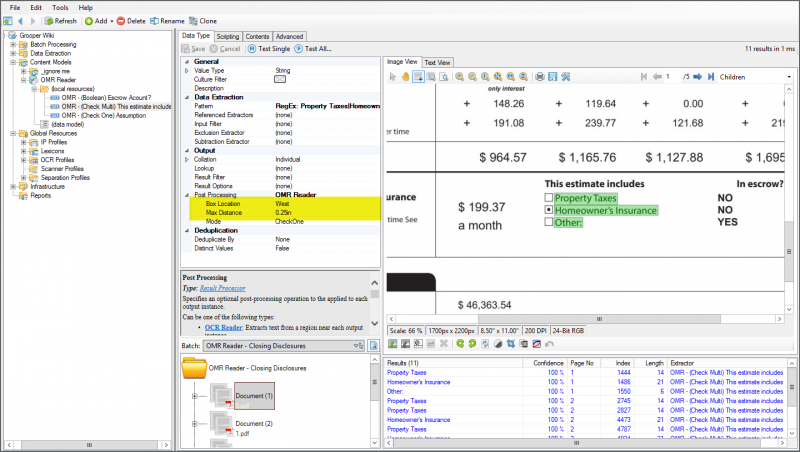Screen dimensions: 800x452
Task: Toggle the Homeowner's Insurance checkbox
Action: (x=549, y=210)
